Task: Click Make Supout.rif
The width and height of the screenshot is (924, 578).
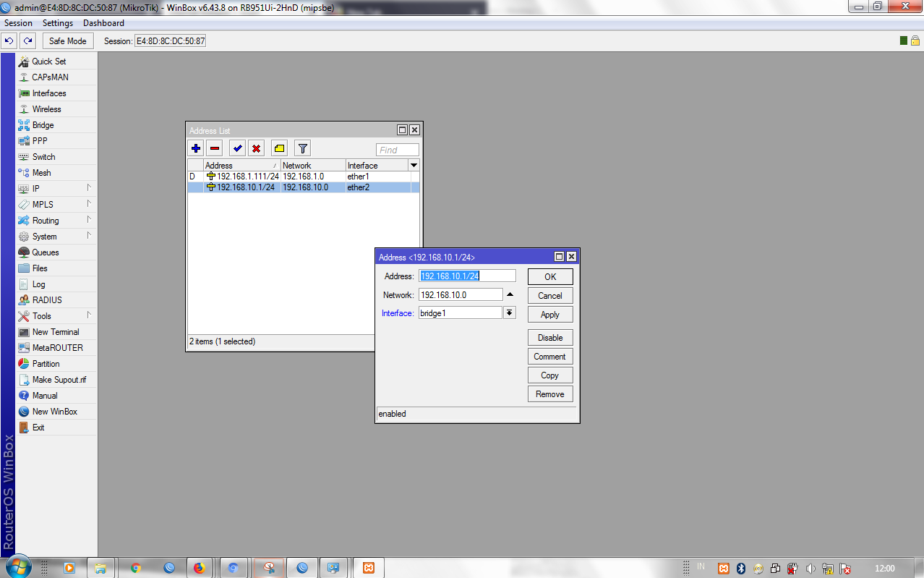Action: [x=56, y=380]
